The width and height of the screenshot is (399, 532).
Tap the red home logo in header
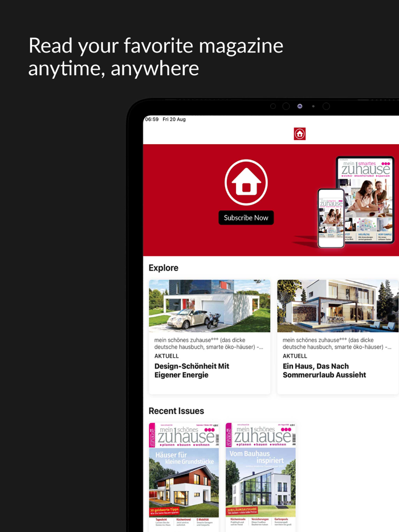(x=299, y=134)
